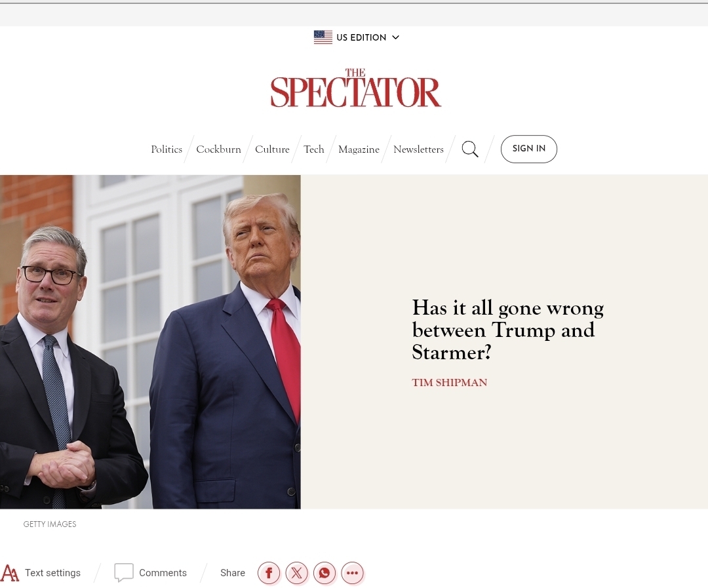Expand the US Edition dropdown chevron
The image size is (708, 588).
tap(395, 37)
